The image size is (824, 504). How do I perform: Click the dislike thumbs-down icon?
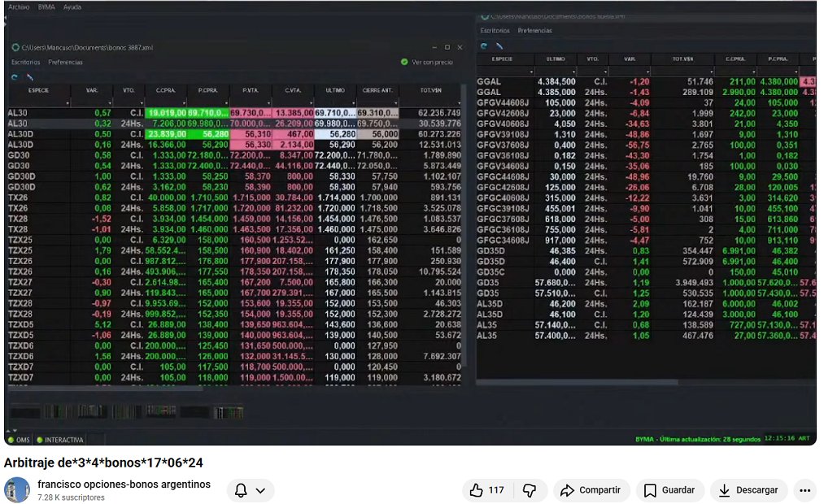(530, 490)
